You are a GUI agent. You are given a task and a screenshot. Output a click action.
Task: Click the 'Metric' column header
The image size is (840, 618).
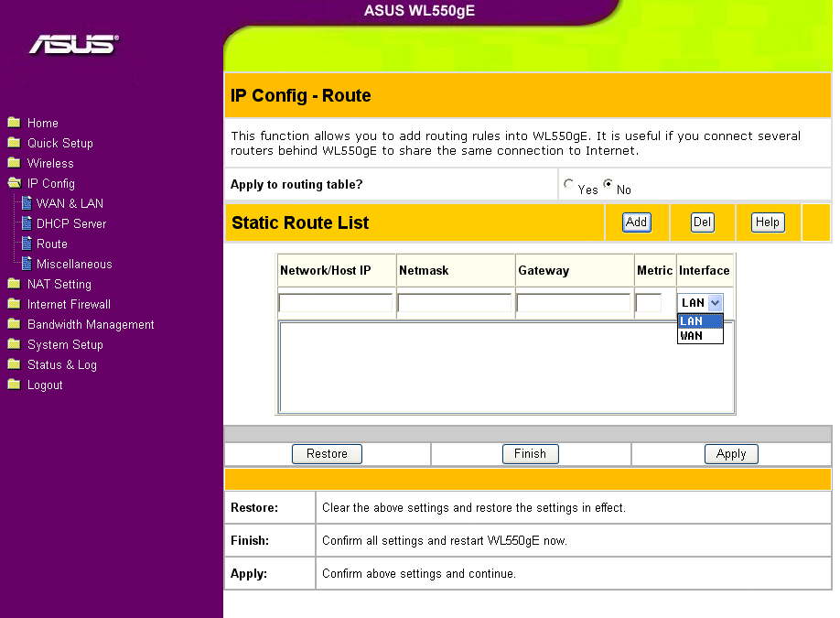tap(654, 271)
